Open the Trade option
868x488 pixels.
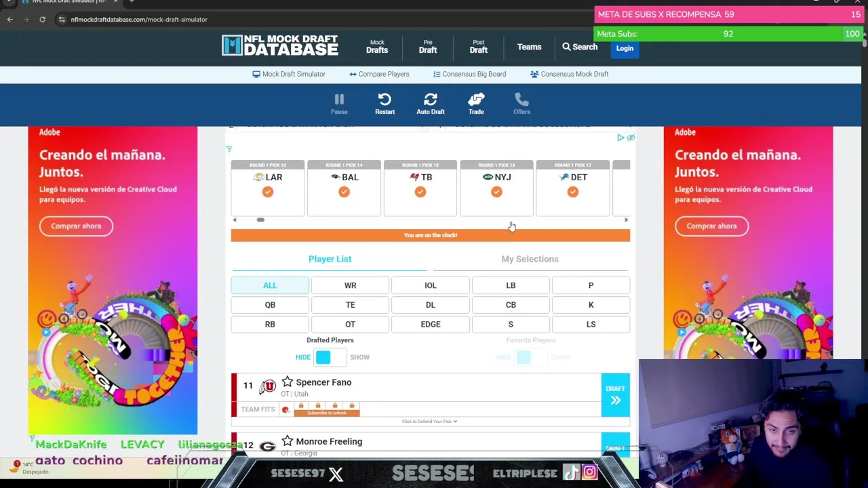[x=476, y=104]
